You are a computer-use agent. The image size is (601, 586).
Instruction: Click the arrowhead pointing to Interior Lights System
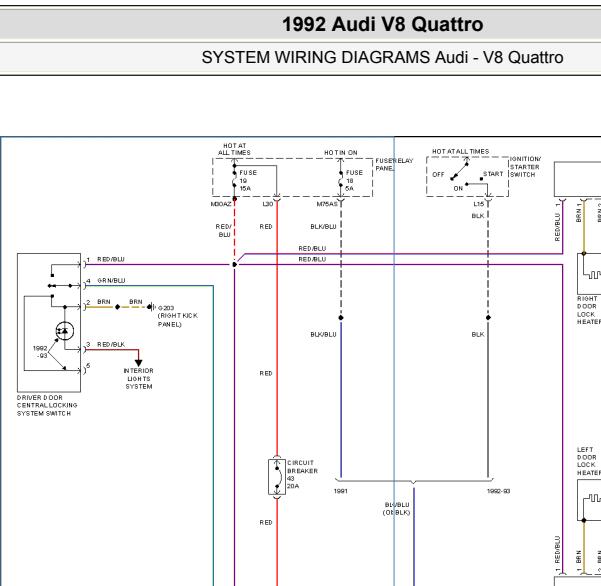click(x=138, y=363)
